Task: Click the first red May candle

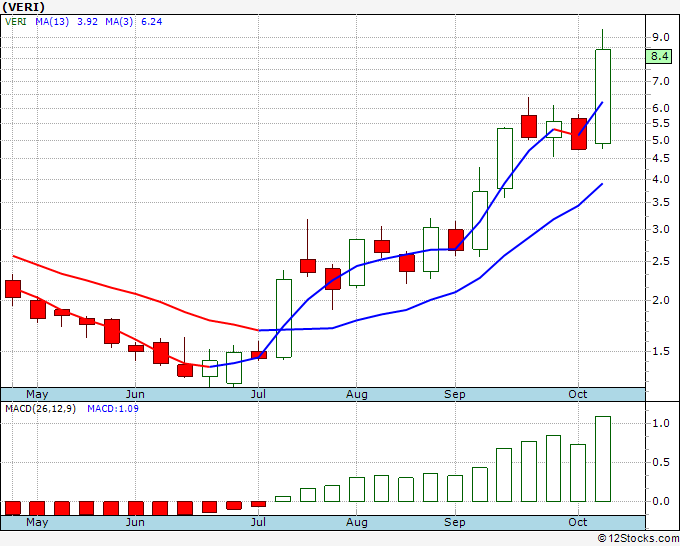Action: [x=13, y=288]
